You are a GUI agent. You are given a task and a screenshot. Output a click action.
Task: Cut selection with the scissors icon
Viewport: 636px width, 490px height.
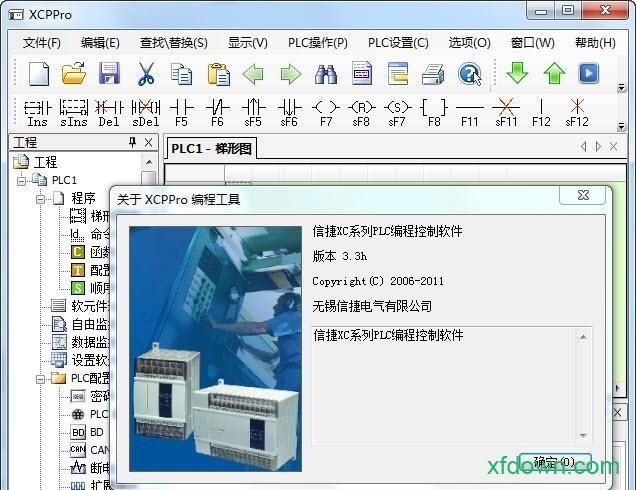[x=146, y=73]
